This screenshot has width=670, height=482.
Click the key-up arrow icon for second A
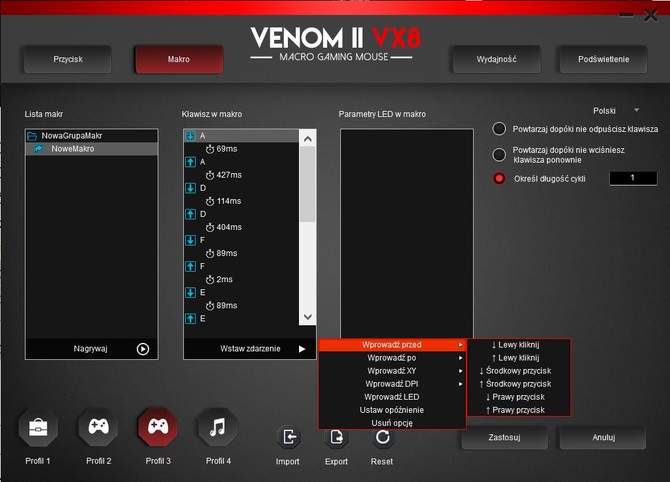[x=191, y=162]
